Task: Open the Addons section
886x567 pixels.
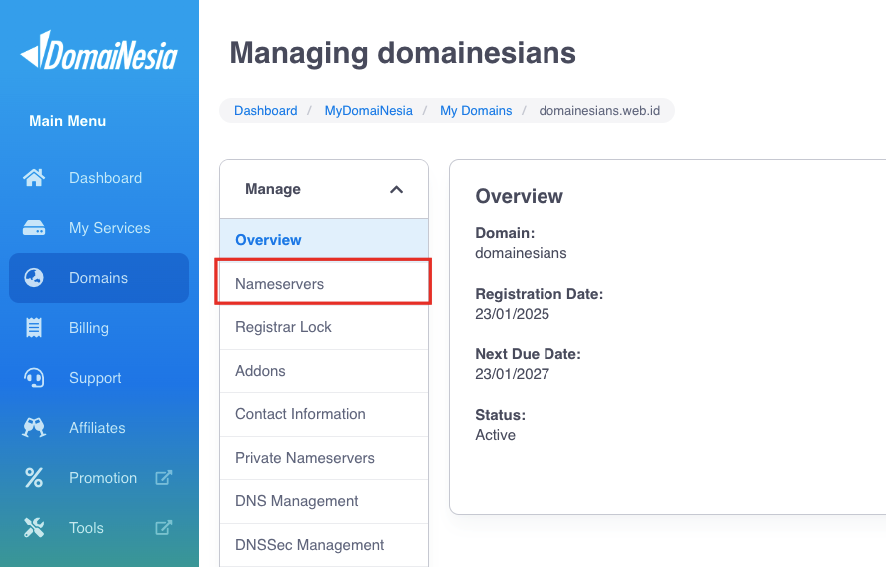Action: pyautogui.click(x=324, y=371)
